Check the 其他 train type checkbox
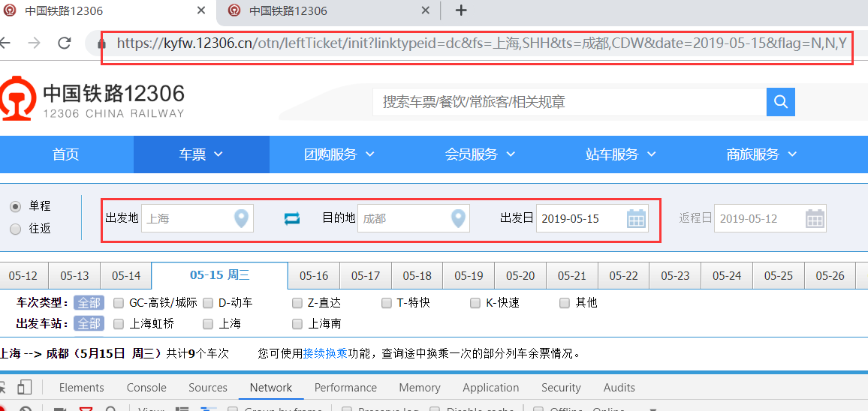This screenshot has height=411, width=868. [564, 303]
